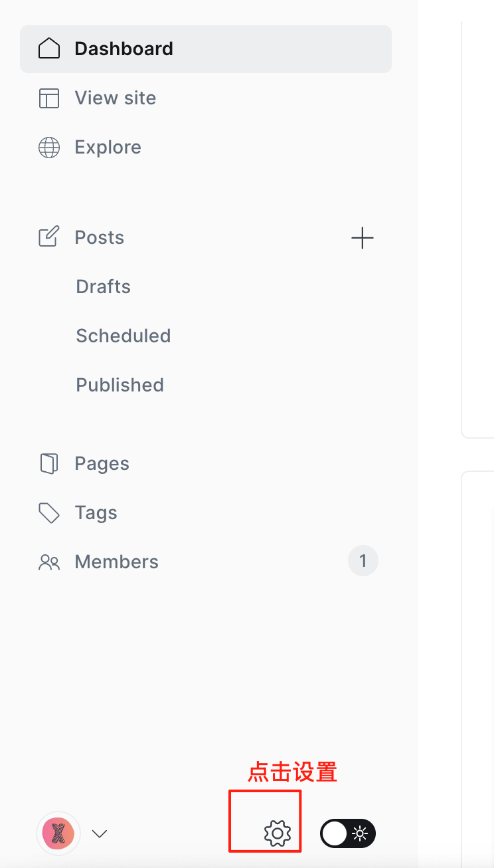This screenshot has height=868, width=494.
Task: Click the user avatar picture
Action: click(x=58, y=833)
